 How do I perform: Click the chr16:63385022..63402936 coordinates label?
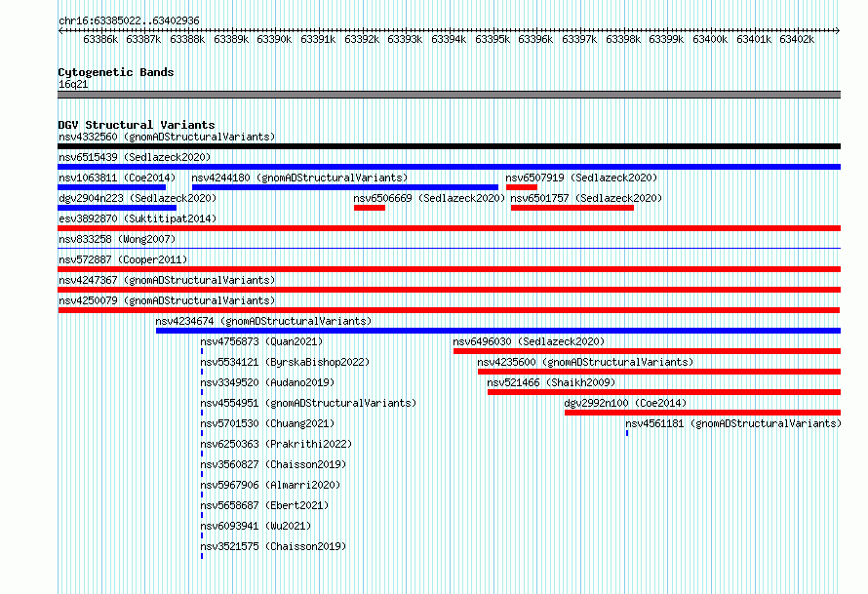(129, 21)
